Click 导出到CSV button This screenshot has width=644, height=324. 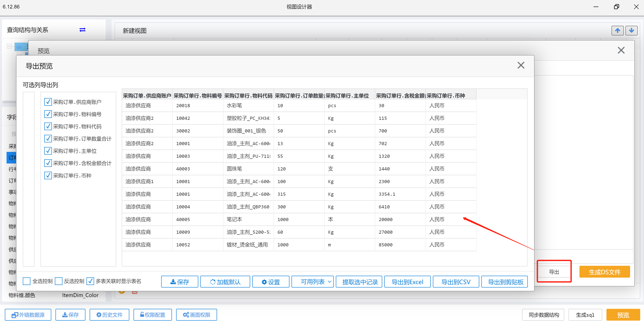[456, 282]
